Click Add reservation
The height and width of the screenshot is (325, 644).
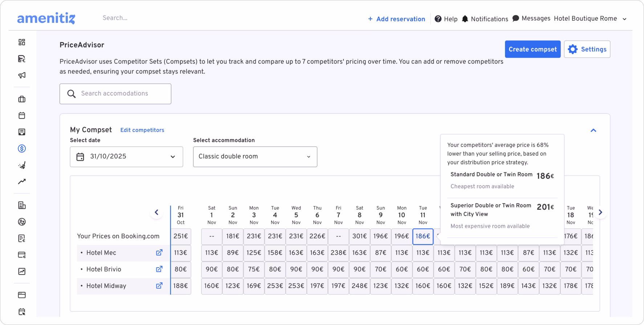(396, 19)
